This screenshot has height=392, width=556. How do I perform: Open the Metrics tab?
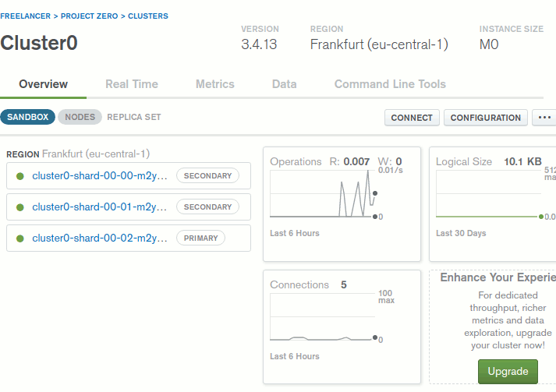pos(215,84)
